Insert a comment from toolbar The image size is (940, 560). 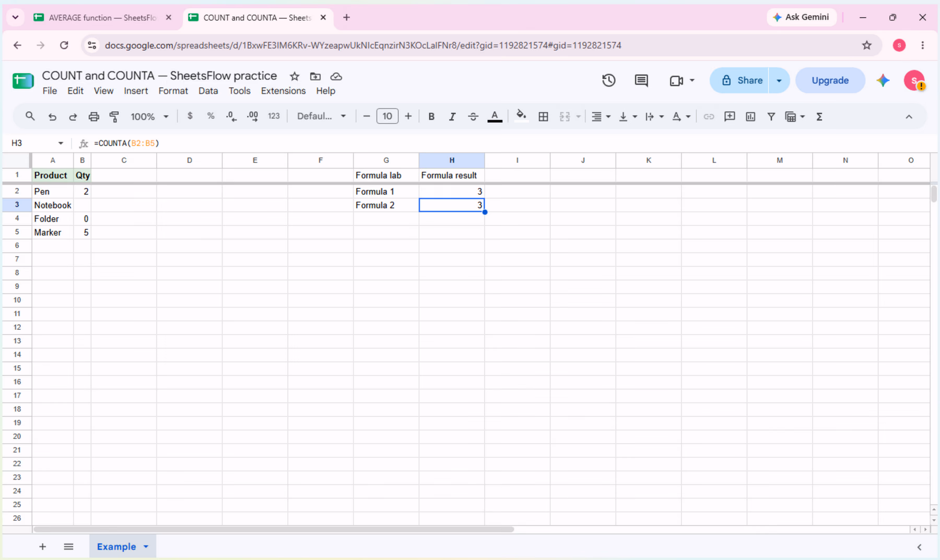click(730, 116)
